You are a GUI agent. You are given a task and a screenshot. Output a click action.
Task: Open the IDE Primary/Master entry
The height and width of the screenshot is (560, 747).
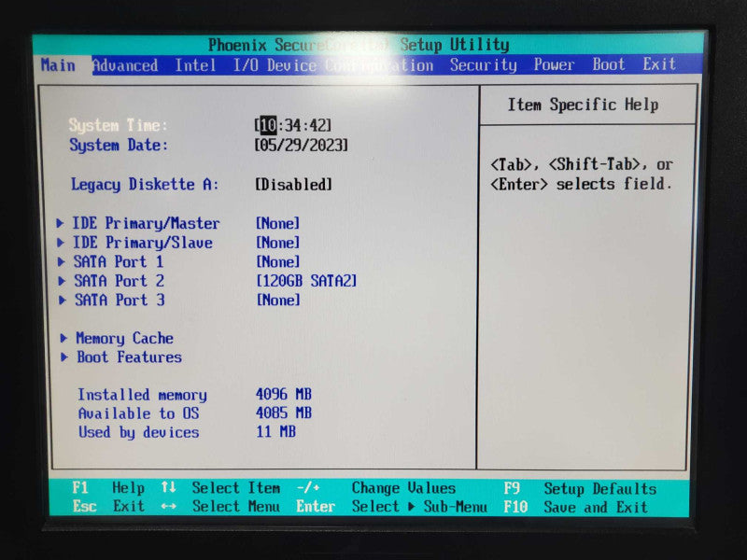pos(146,223)
